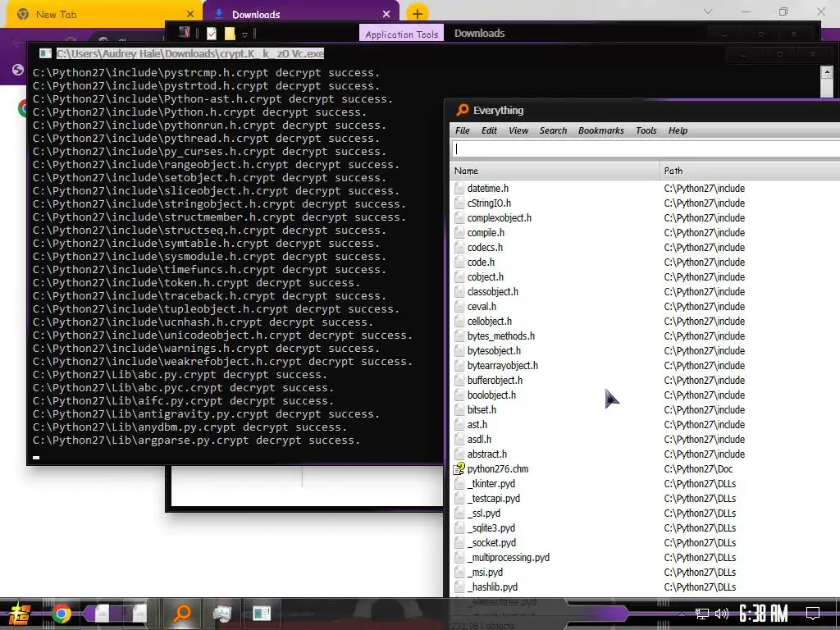Open Everything search icon on taskbar
This screenshot has width=840, height=630.
182,613
